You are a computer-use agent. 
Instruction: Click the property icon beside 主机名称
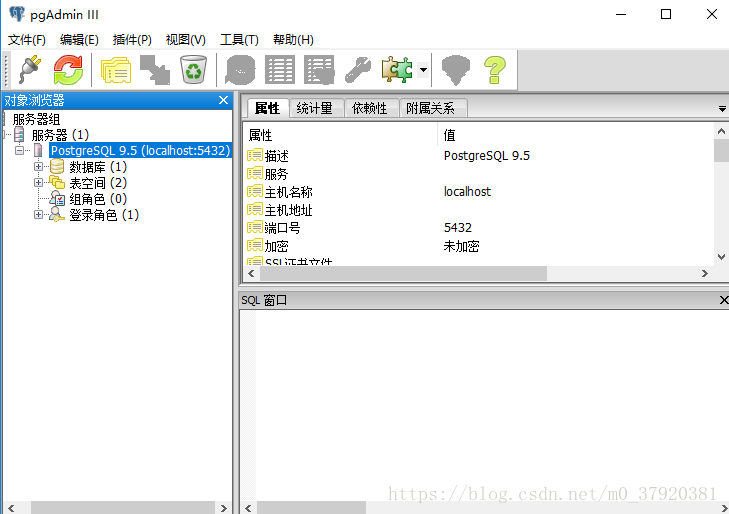click(x=255, y=191)
